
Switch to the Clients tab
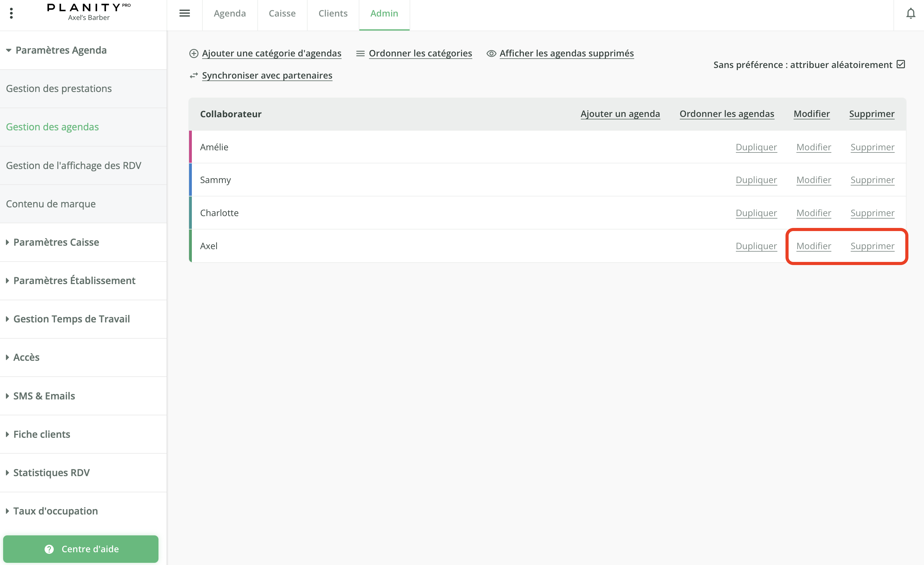pos(333,13)
